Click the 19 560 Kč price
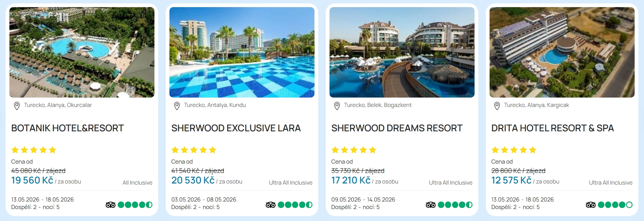The width and height of the screenshot is (644, 221). point(32,180)
